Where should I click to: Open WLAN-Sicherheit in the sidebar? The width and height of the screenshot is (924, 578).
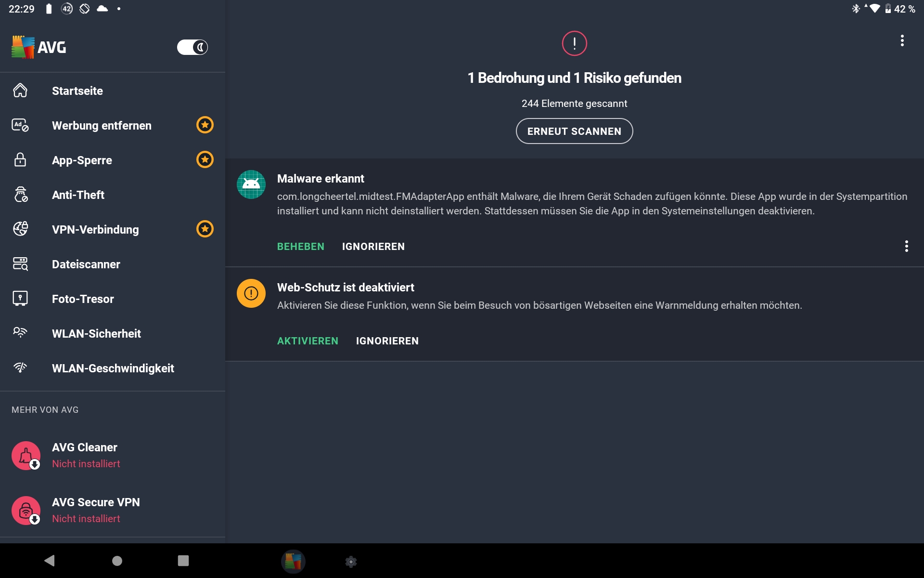tap(96, 334)
